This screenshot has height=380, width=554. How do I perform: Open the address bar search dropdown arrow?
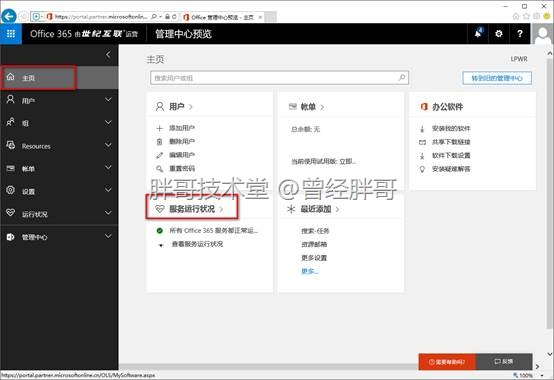[x=160, y=17]
